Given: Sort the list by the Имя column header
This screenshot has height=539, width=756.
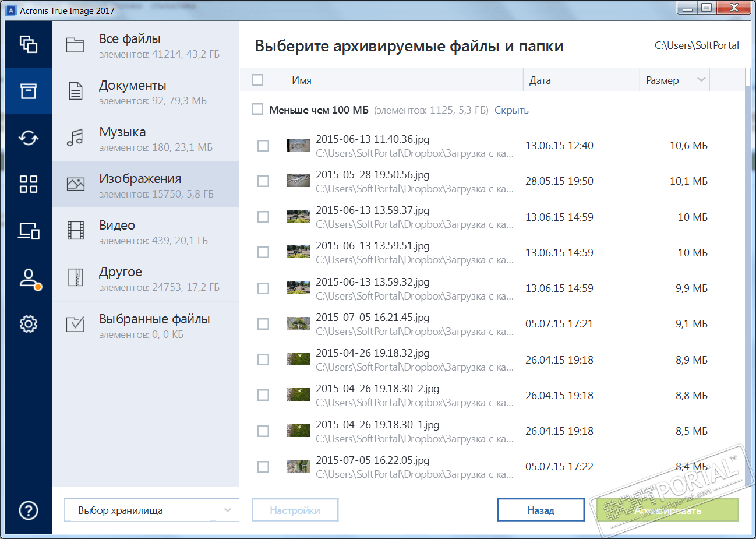Looking at the screenshot, I should click(302, 80).
